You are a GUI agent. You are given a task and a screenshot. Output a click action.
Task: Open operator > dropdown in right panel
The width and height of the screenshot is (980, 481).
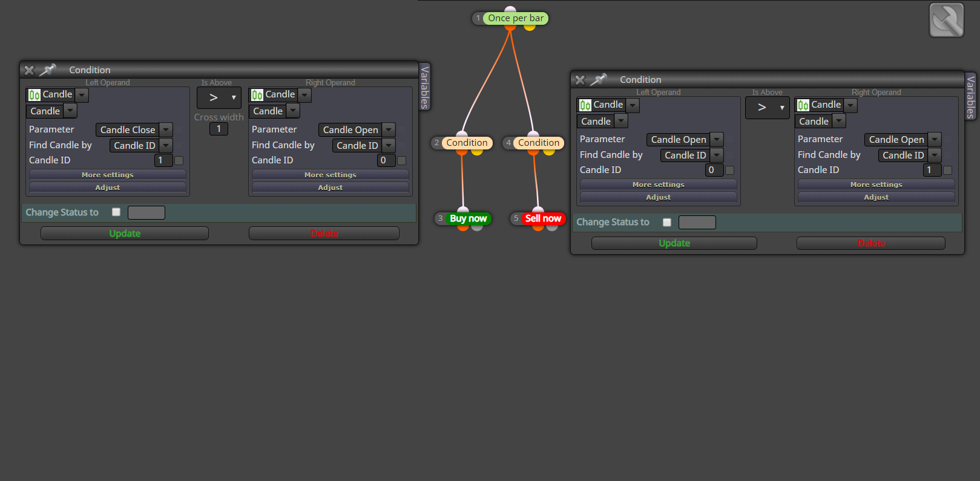point(768,108)
